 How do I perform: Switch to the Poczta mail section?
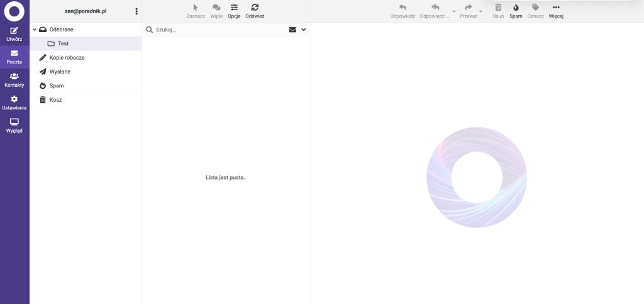click(14, 57)
